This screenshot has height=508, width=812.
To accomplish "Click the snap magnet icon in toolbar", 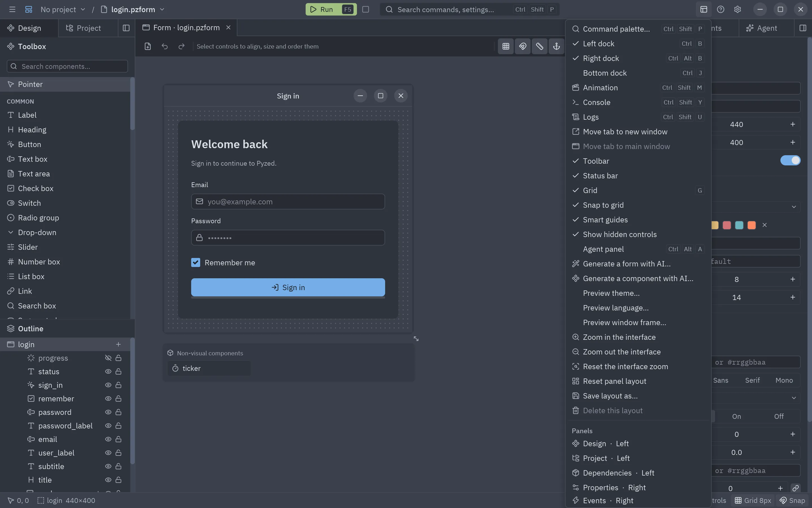I will 523,46.
